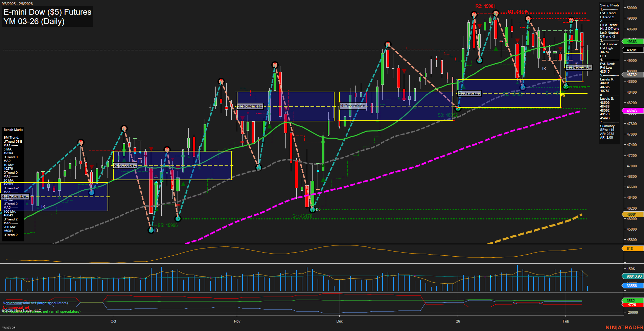The width and height of the screenshot is (644, 331).
Task: Click the teal pivot dot beside the M:January label
Action: (458, 109)
